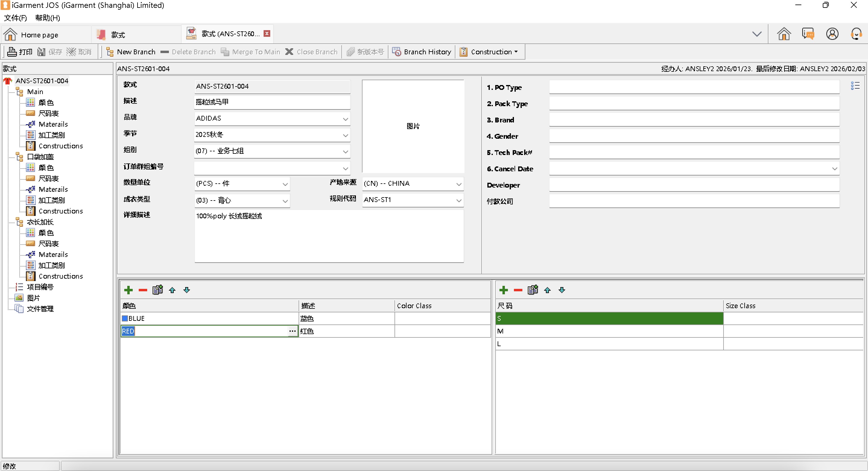Click the ellipsis button in RED cell
868x471 pixels.
click(292, 331)
